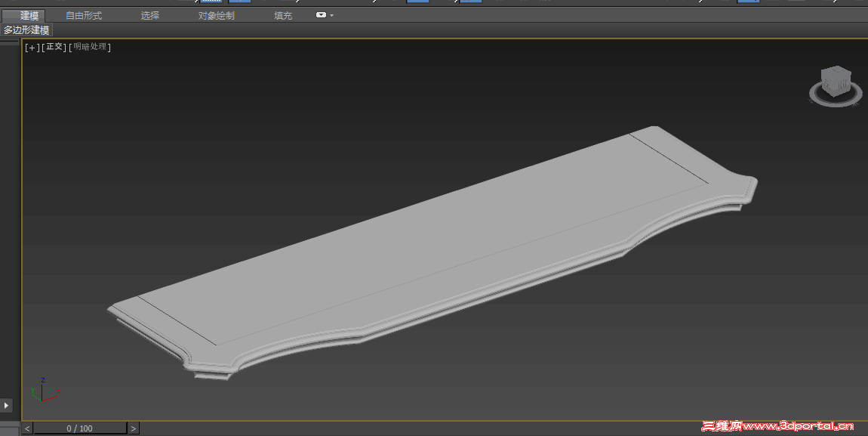The image size is (868, 436).
Task: Toggle the ribbon minimize icon beside 填充
Action: click(322, 15)
